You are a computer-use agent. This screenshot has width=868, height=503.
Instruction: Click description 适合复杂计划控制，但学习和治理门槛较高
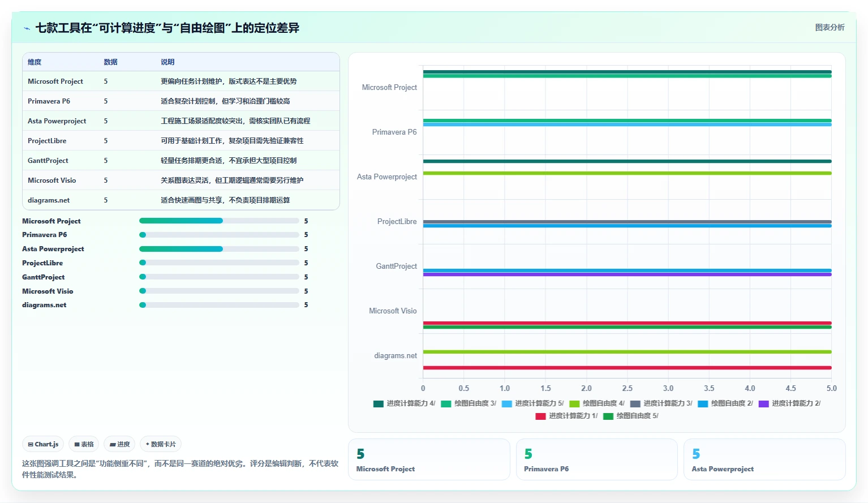click(x=225, y=101)
